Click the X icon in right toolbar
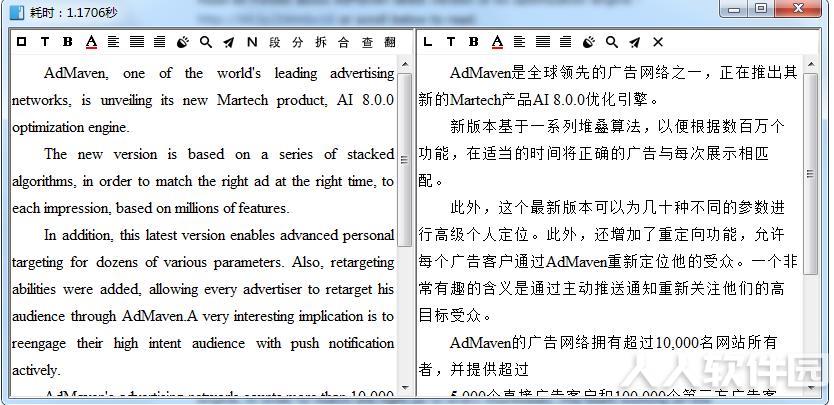Image resolution: width=834 pixels, height=405 pixels. (658, 42)
